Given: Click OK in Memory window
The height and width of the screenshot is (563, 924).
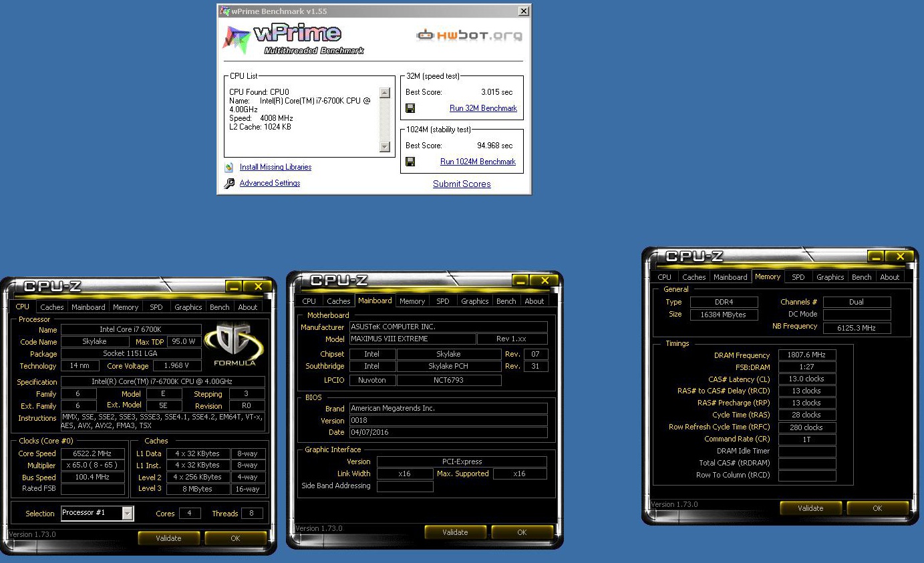Looking at the screenshot, I should [877, 508].
